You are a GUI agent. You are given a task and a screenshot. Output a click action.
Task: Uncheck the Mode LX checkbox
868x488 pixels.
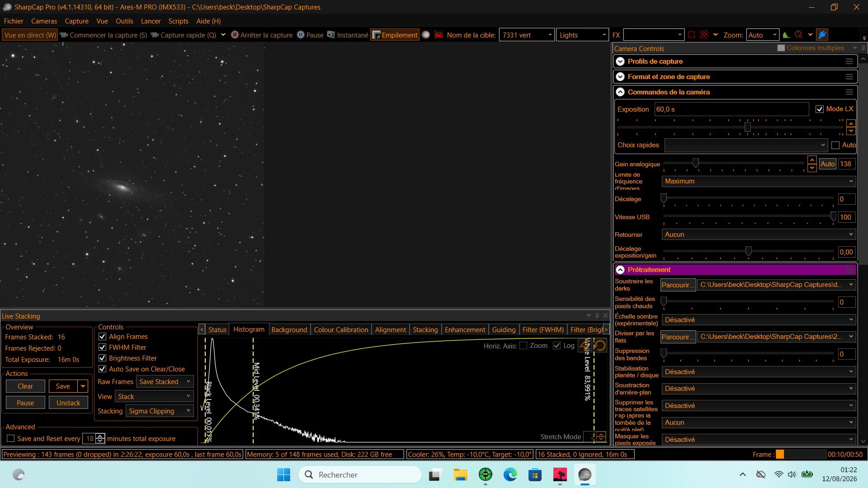pos(820,109)
